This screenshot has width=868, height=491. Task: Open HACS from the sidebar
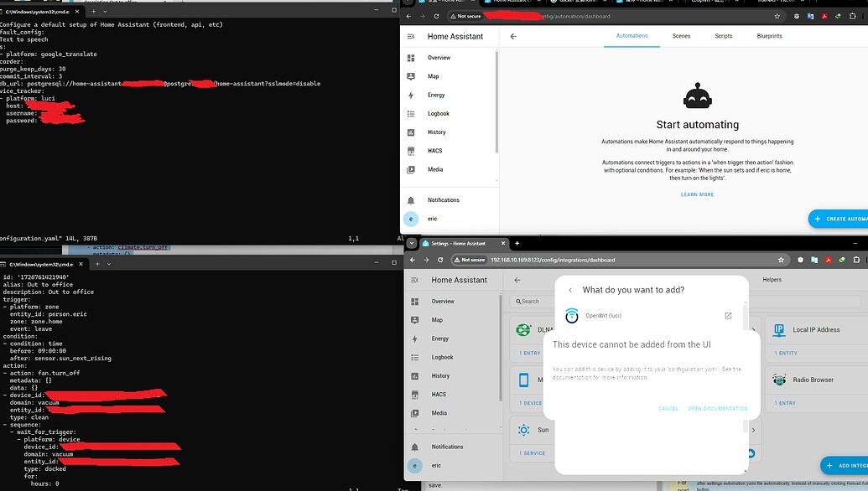click(x=415, y=394)
